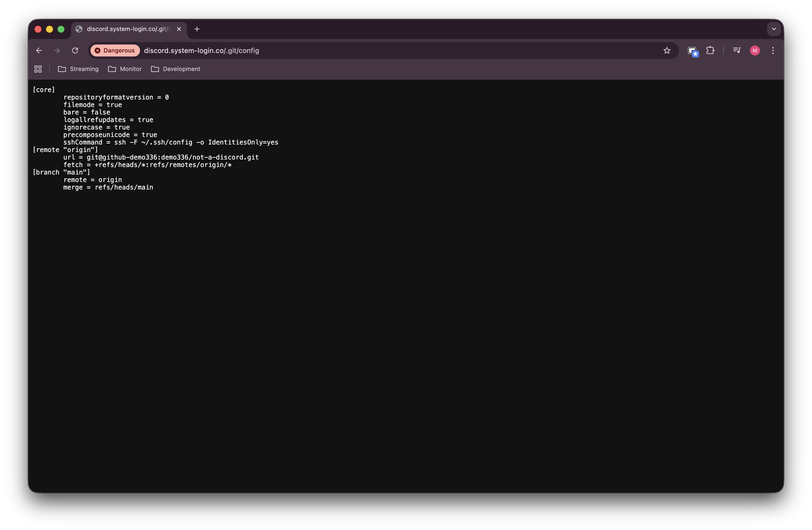Image resolution: width=812 pixels, height=530 pixels.
Task: Open the Streaming bookmarks folder
Action: click(x=78, y=69)
